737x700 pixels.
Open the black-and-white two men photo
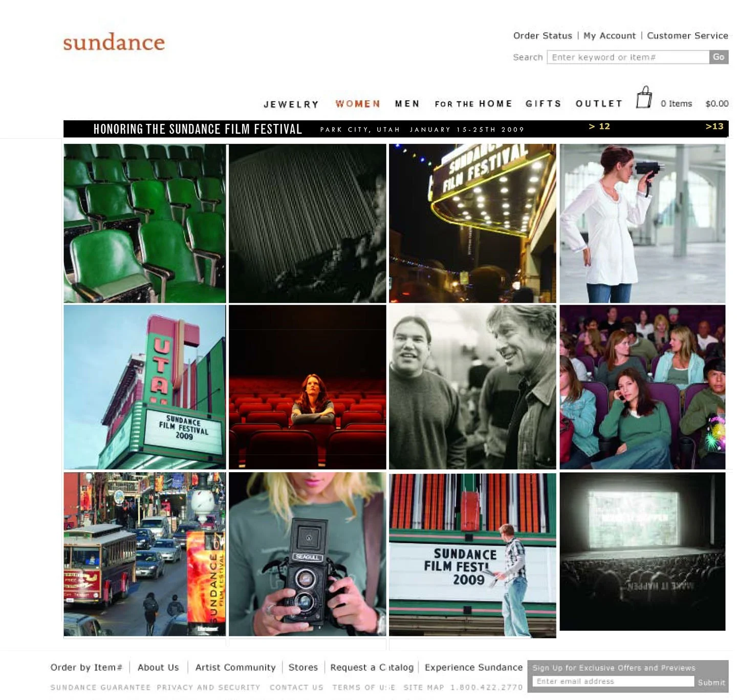pyautogui.click(x=472, y=387)
